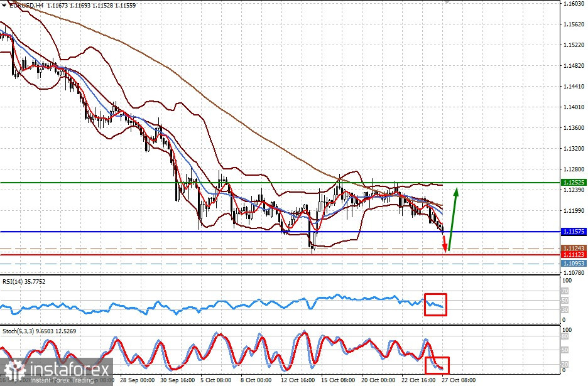Select the brown 1.11243 price level label
The width and height of the screenshot is (588, 386).
point(574,248)
